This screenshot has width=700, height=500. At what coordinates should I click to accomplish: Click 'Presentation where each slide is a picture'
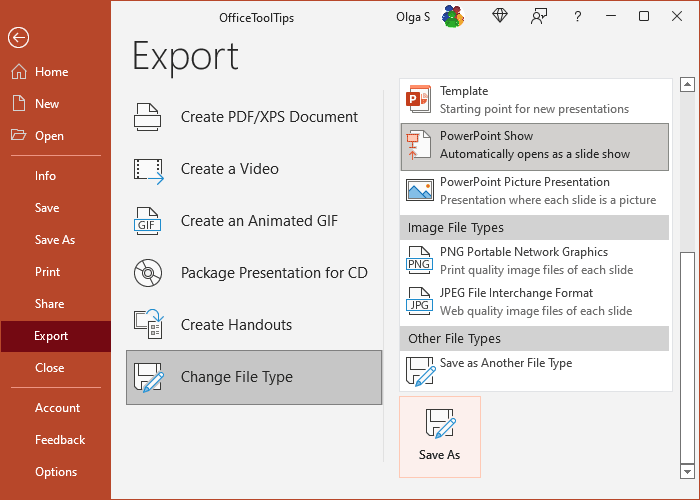pyautogui.click(x=548, y=200)
